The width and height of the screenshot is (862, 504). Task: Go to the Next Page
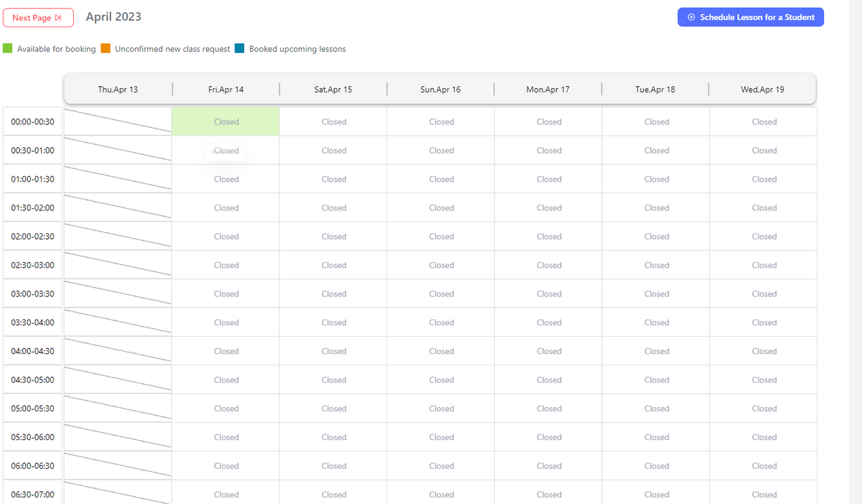(38, 18)
